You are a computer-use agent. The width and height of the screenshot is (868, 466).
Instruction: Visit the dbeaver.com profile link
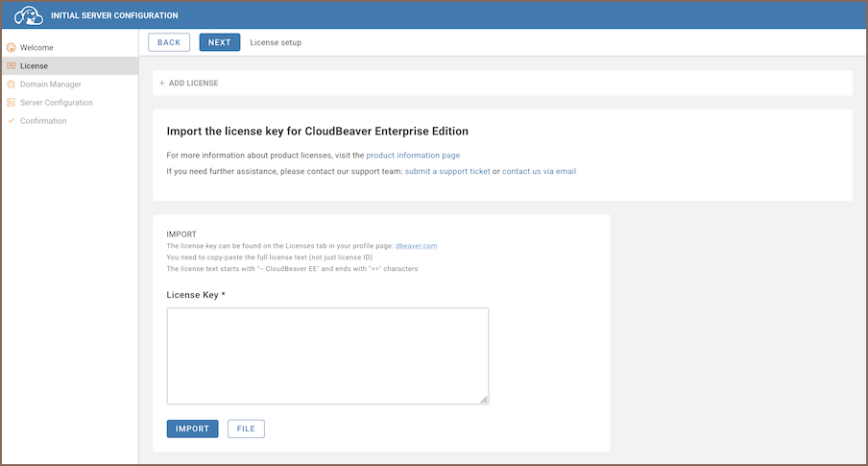tap(416, 246)
